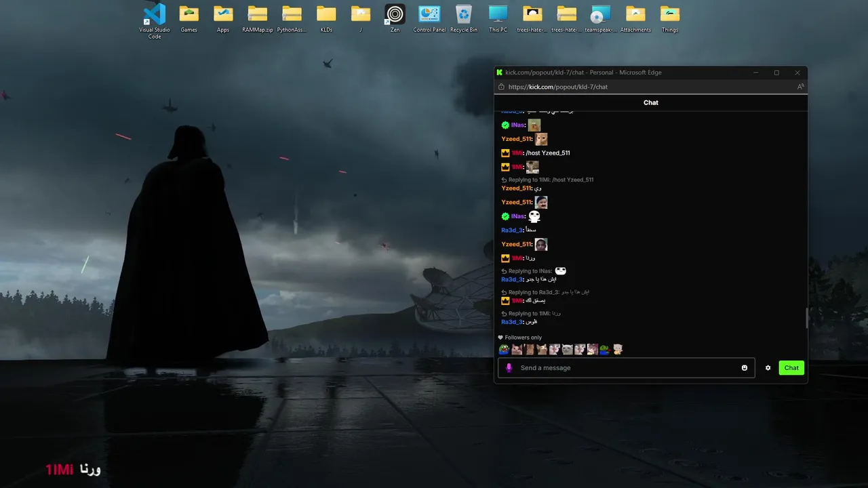This screenshot has height=488, width=868.
Task: Pick the Pepe emote second from the end
Action: tap(605, 350)
